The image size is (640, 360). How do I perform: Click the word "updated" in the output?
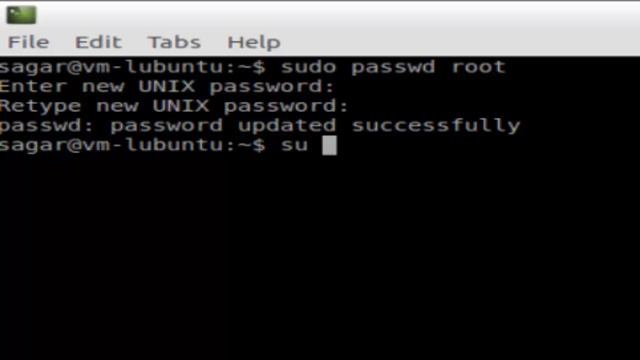[x=287, y=127]
